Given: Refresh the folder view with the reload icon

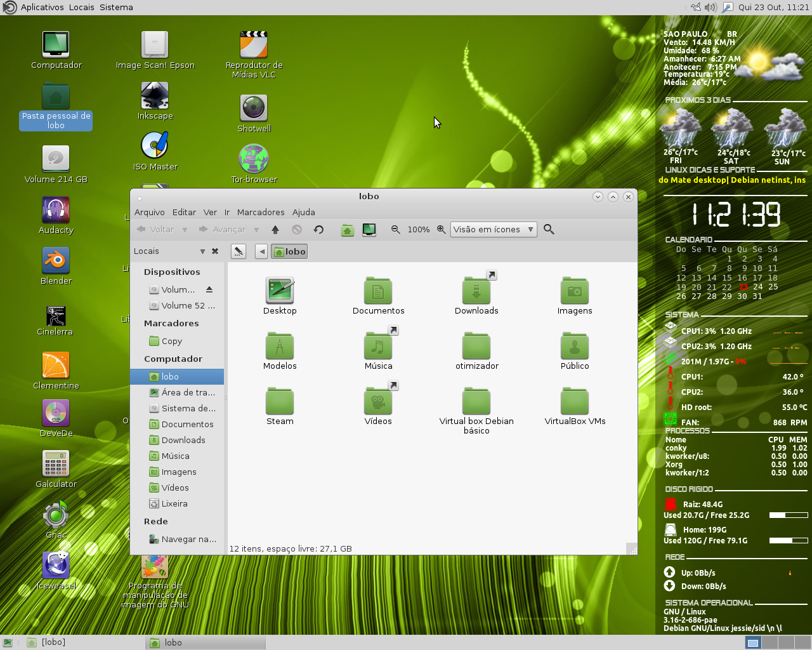Looking at the screenshot, I should [319, 230].
